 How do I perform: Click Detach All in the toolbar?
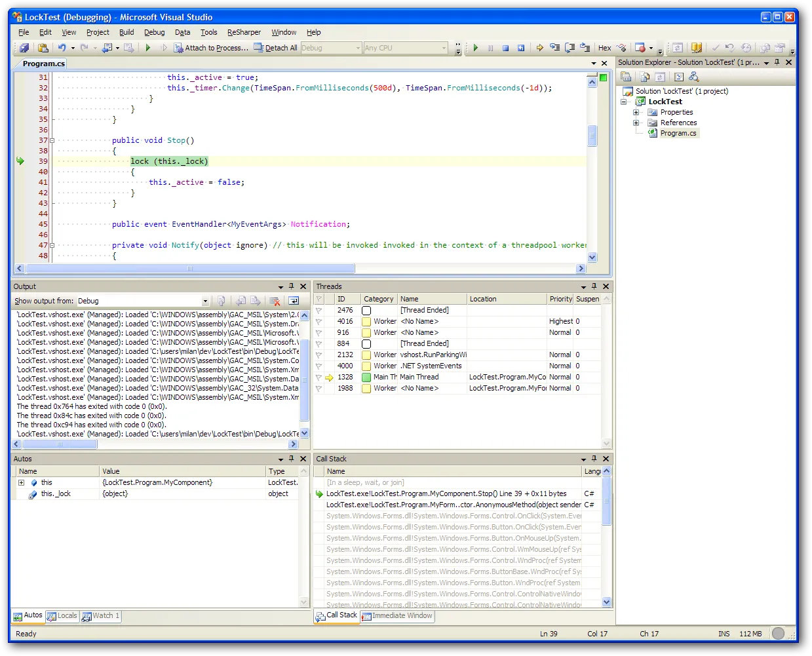click(x=275, y=48)
